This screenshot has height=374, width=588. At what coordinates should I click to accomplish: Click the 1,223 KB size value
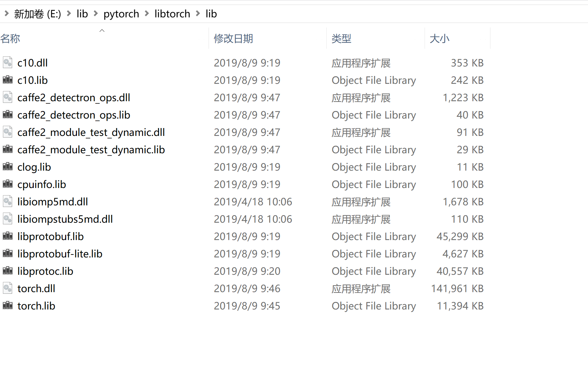(x=463, y=98)
